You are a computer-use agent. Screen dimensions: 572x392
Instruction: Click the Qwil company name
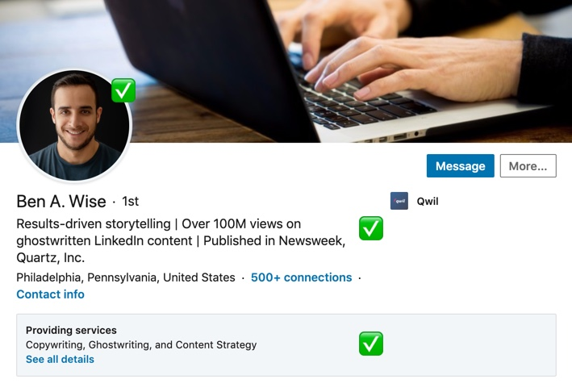(428, 202)
